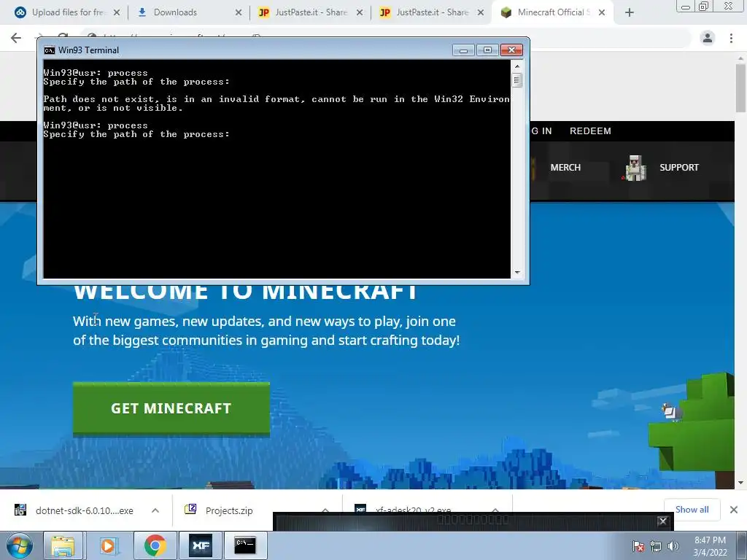The image size is (747, 560).
Task: Click the REDEEM link on Minecraft site
Action: tap(590, 131)
